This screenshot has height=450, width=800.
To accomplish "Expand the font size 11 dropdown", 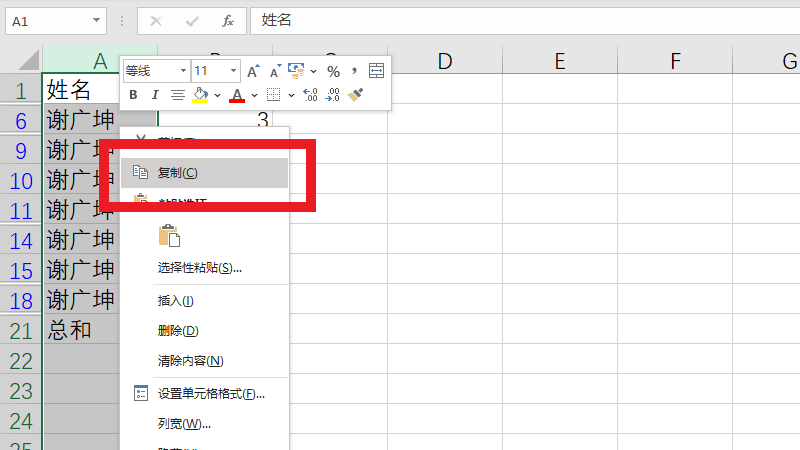I will (234, 71).
